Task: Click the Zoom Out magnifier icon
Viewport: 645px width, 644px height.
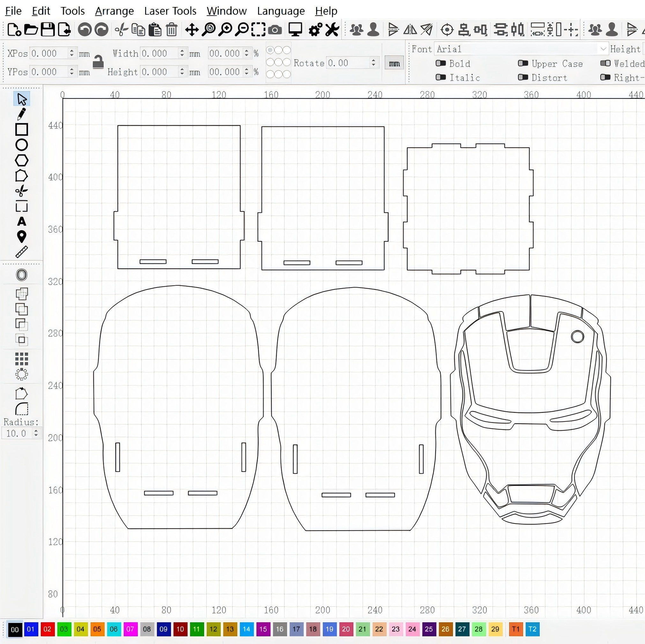Action: pos(242,29)
